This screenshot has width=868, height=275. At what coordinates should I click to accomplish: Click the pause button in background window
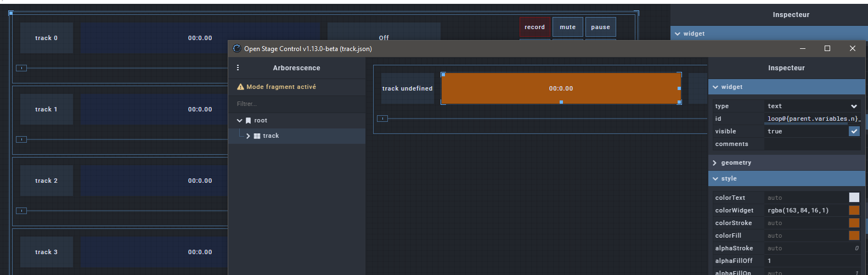pos(601,27)
